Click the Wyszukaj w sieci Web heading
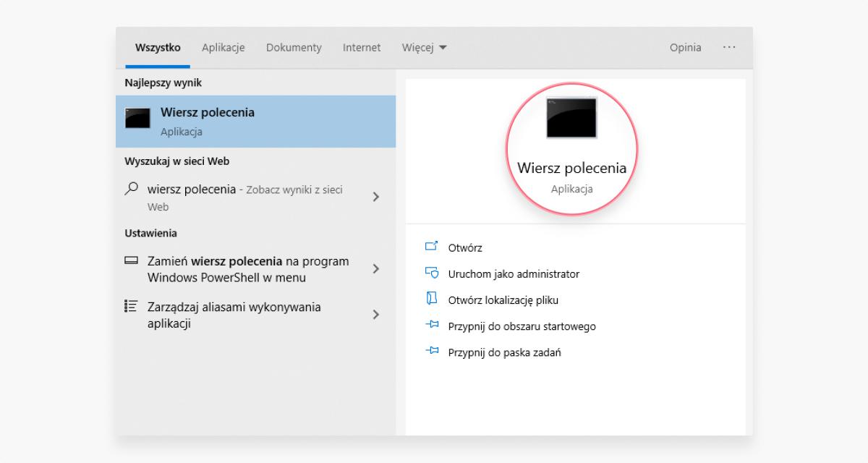 pyautogui.click(x=177, y=161)
